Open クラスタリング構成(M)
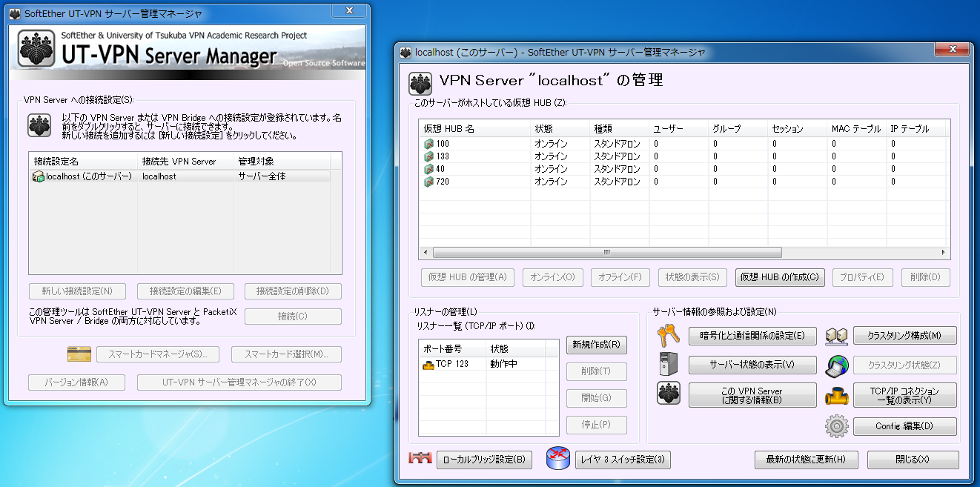This screenshot has height=487, width=980. point(905,336)
